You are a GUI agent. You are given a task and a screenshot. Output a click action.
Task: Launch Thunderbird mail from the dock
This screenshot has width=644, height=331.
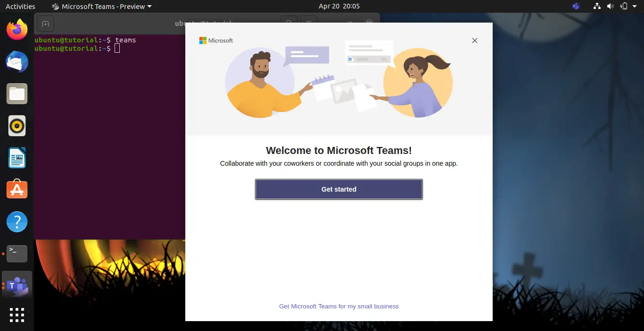[x=17, y=62]
